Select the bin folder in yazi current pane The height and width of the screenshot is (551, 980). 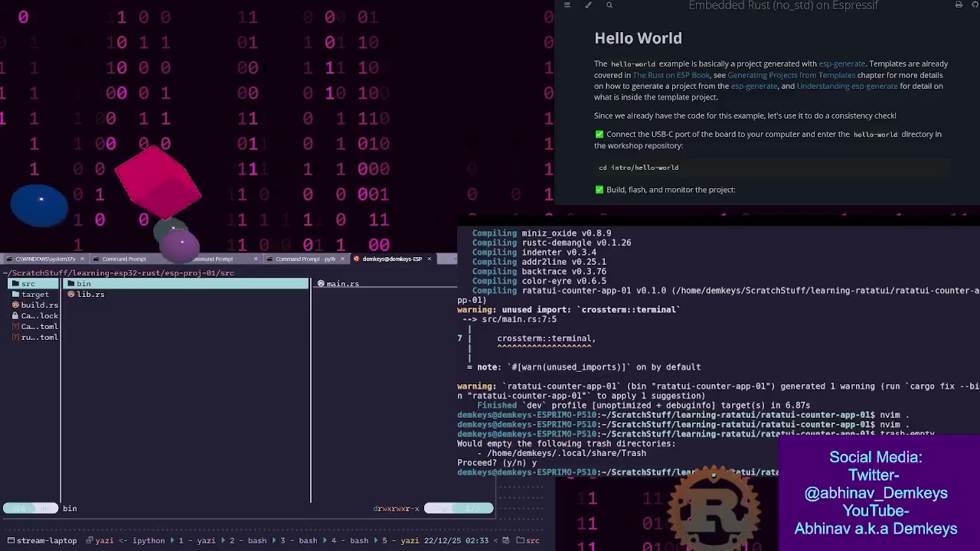coord(186,284)
